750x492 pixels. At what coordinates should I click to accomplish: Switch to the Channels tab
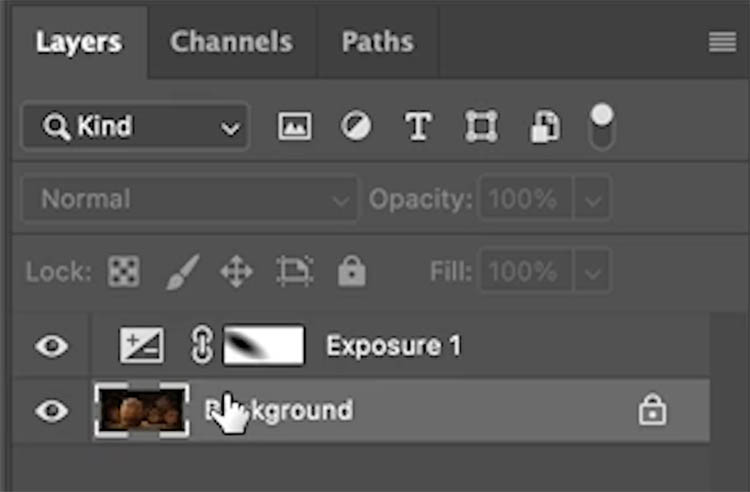[x=232, y=42]
